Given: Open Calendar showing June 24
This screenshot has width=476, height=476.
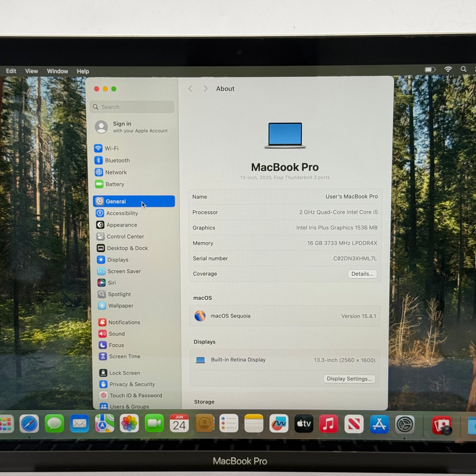Looking at the screenshot, I should click(x=179, y=424).
